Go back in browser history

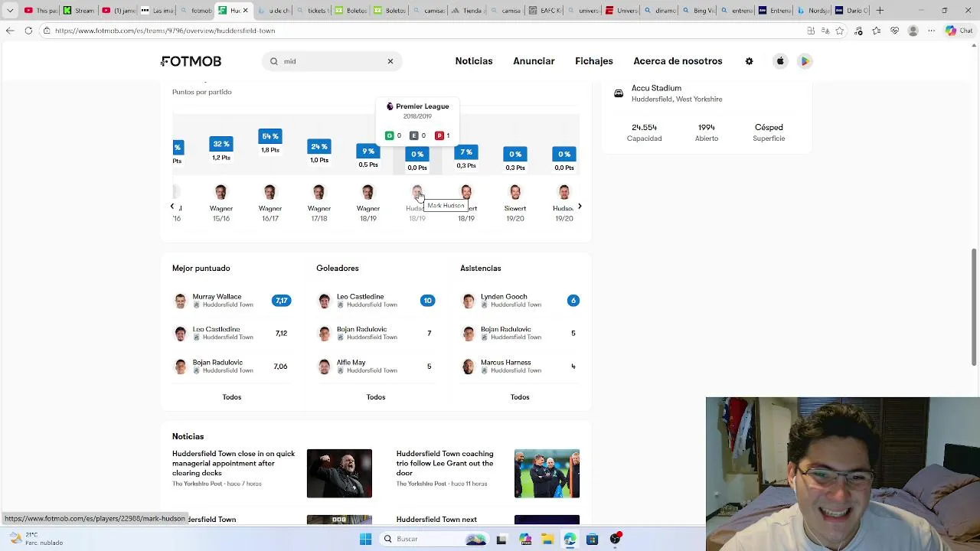click(x=9, y=31)
